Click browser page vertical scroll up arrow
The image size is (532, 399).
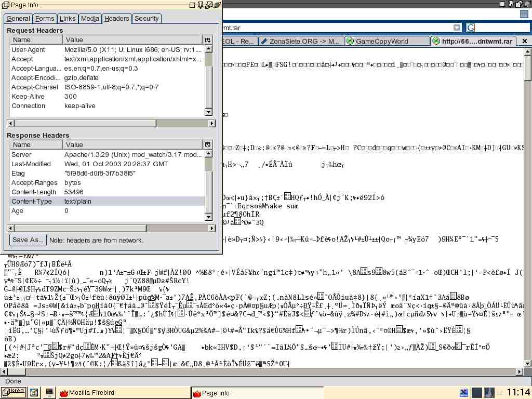coord(527,51)
